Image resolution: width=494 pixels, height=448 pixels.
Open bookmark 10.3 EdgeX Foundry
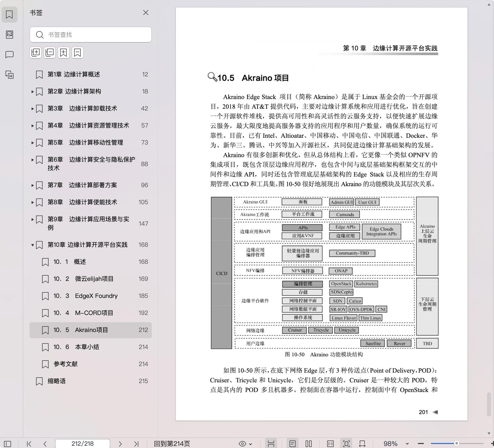[x=91, y=296]
